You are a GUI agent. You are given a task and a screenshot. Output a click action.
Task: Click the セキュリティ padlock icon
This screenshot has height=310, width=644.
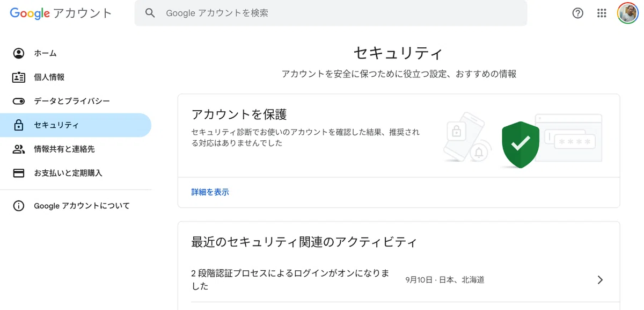coord(19,125)
